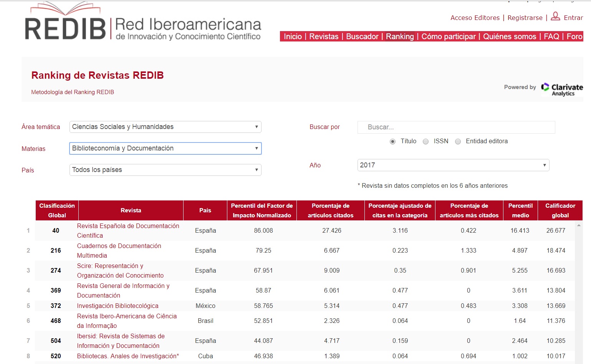
Task: Click the user login icon beside Entrar
Action: [x=555, y=16]
